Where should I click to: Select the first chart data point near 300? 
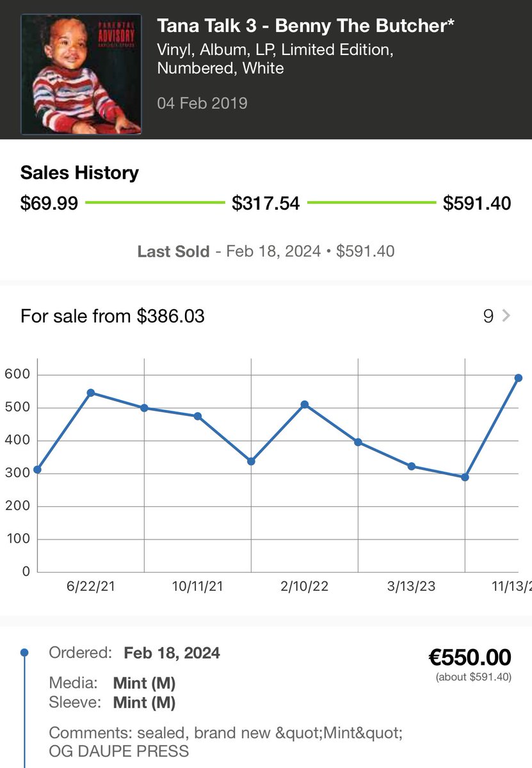click(37, 469)
